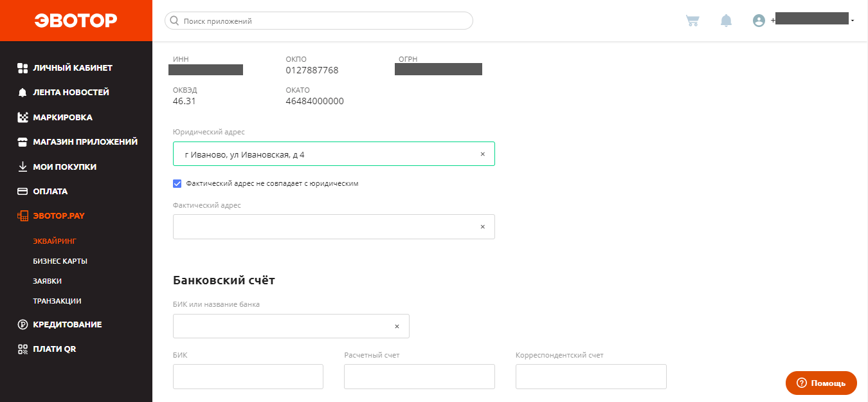Click the ОКВЭД value 46.31
The width and height of the screenshot is (868, 402).
pos(185,101)
